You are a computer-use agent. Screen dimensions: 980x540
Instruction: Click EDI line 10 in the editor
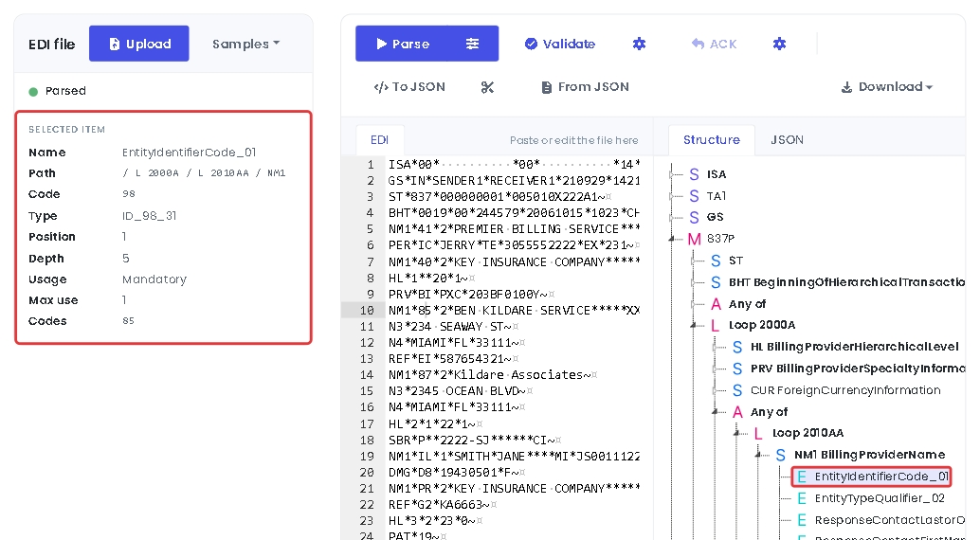click(x=491, y=310)
